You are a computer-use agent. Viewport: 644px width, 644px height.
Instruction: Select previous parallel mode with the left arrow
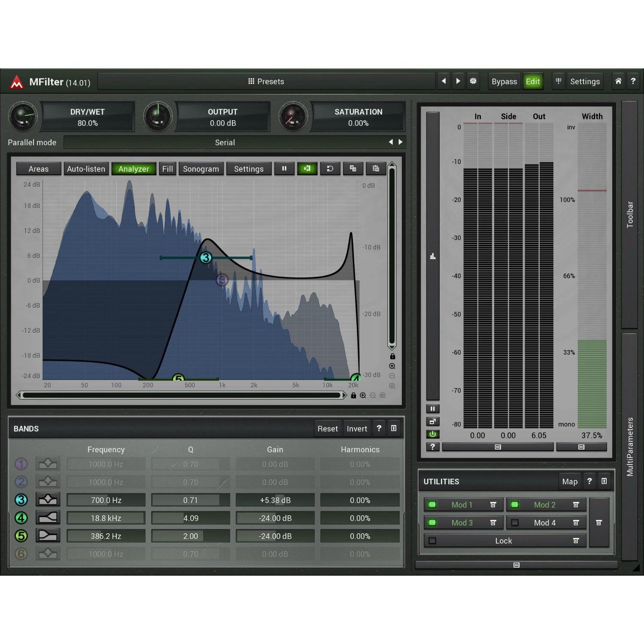[391, 142]
